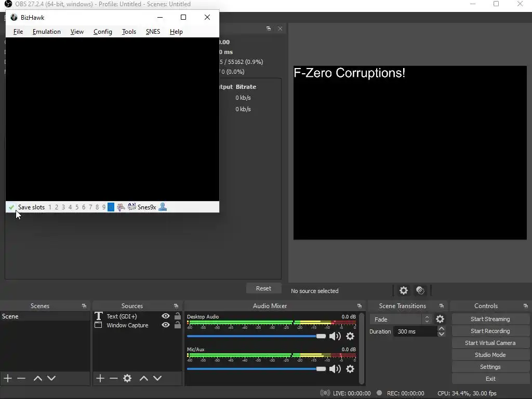Click the blue user profile icon in BizHawk
The image size is (532, 399).
(x=163, y=207)
